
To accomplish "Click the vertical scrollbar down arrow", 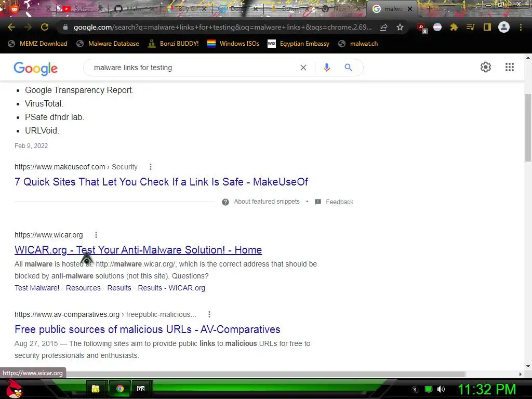I will click(x=528, y=366).
